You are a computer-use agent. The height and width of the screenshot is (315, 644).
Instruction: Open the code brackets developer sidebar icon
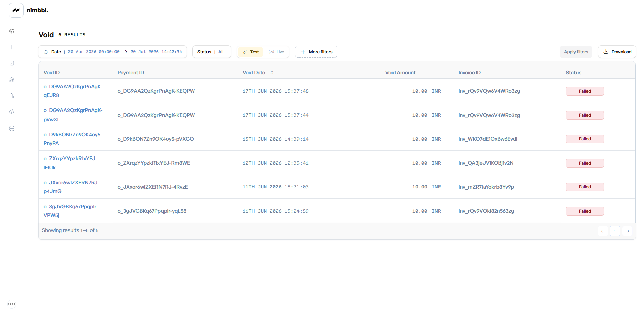coord(12,112)
